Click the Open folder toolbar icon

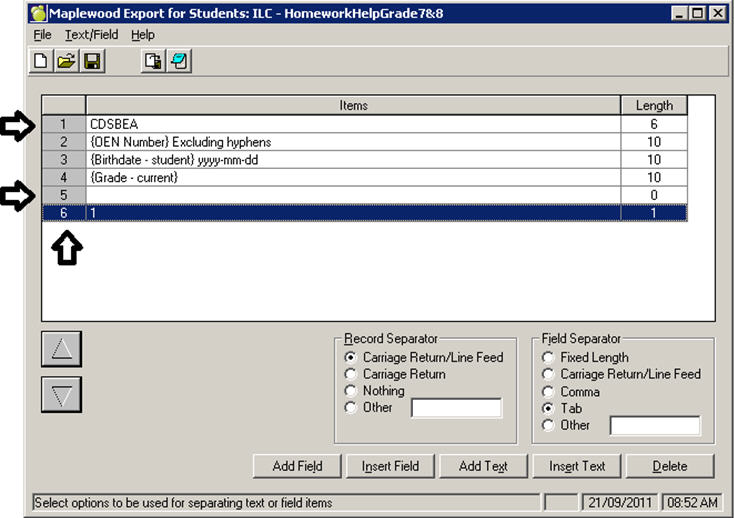tap(66, 62)
